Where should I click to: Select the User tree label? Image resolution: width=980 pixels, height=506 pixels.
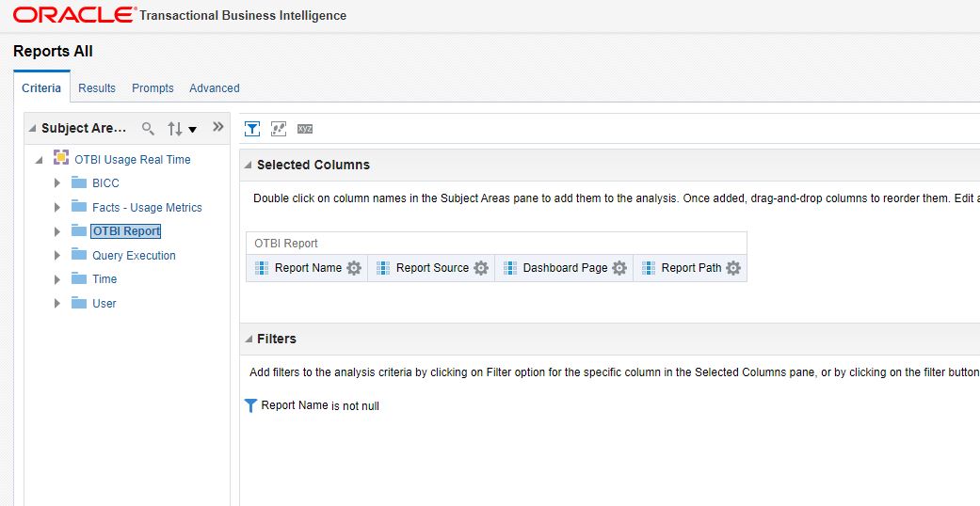[x=104, y=303]
